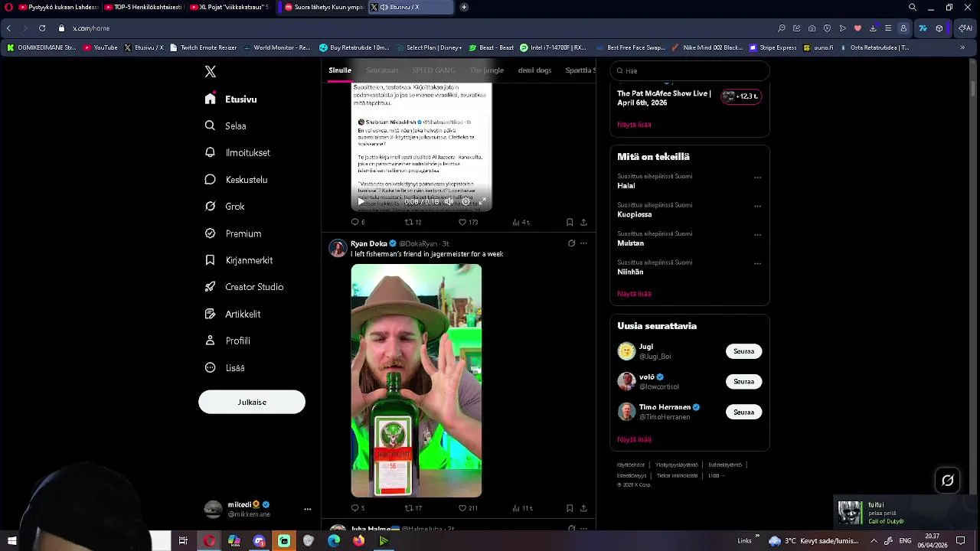This screenshot has height=551, width=980.
Task: Click Näytä lisää under Pat McAfee
Action: [634, 124]
